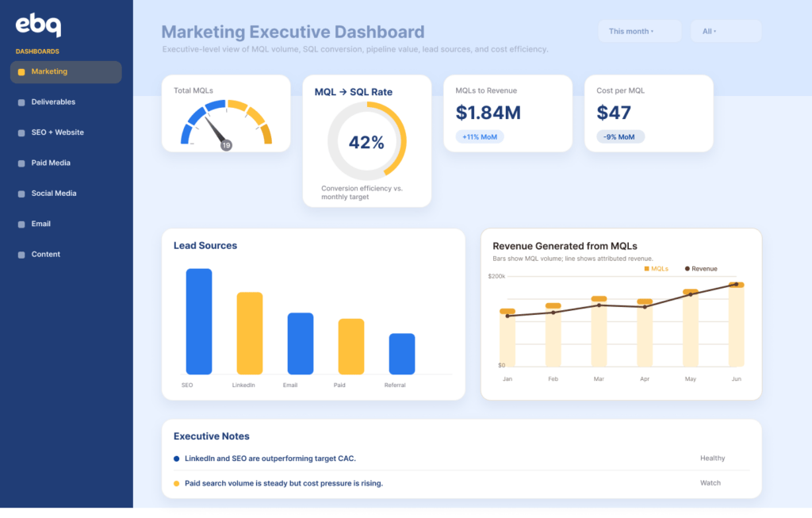Click the DASHBOARDS section label
This screenshot has height=518, width=812.
tap(37, 52)
